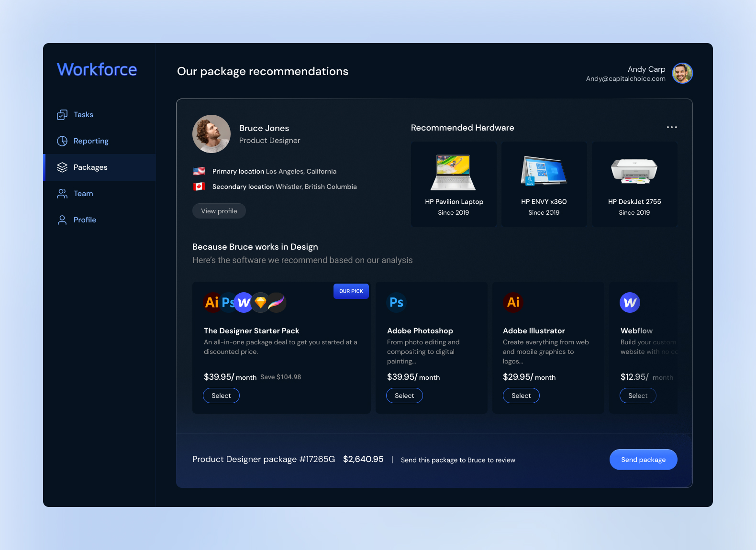The width and height of the screenshot is (756, 550).
Task: Click the Webflow card W icon
Action: point(630,302)
